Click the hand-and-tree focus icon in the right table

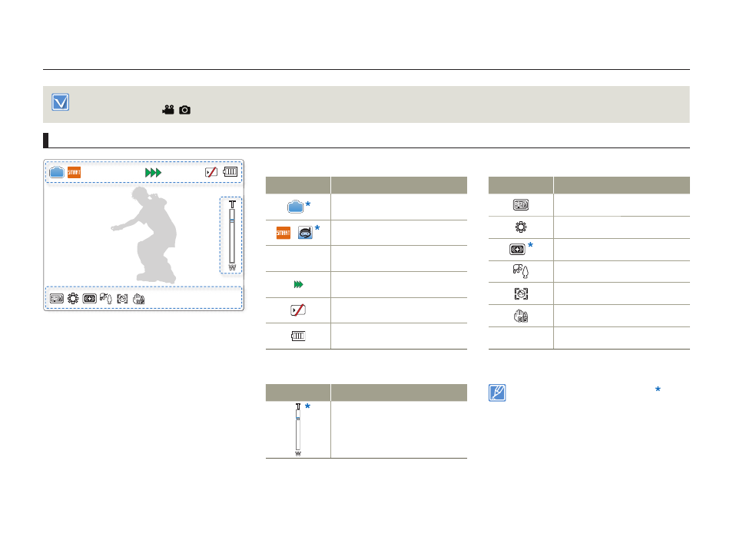pyautogui.click(x=521, y=272)
